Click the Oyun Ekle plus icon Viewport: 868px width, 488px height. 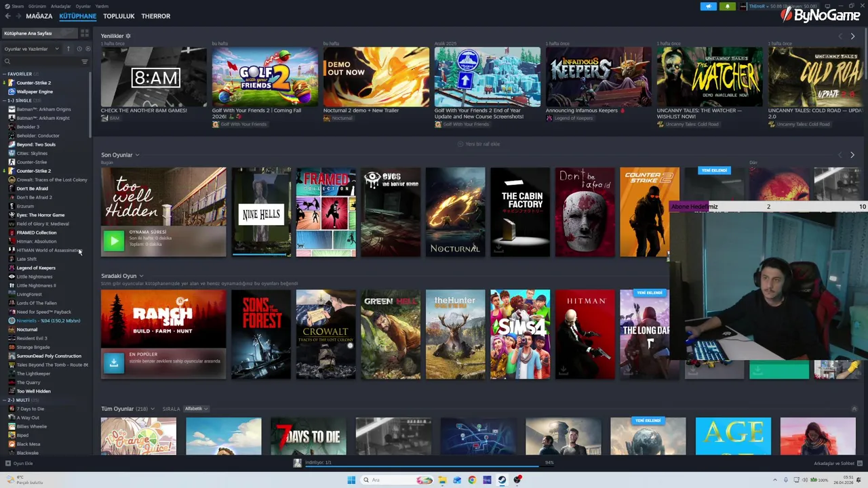[x=8, y=464]
